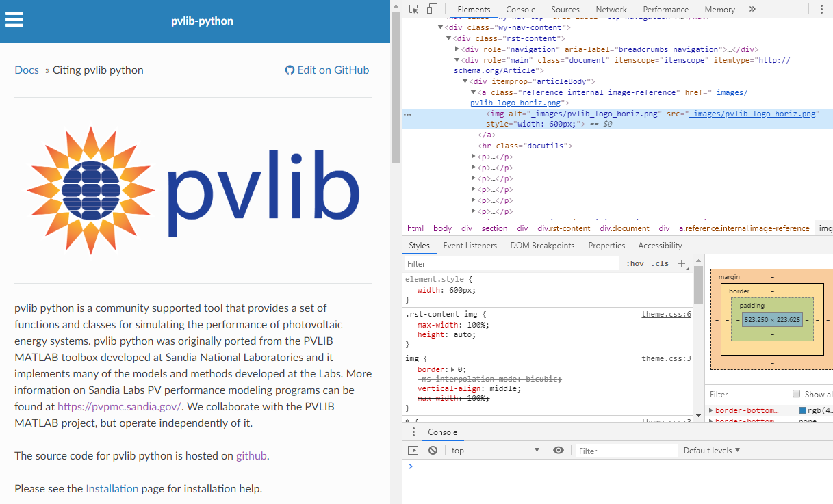Select the Styles pane tab
This screenshot has height=504, width=833.
[x=420, y=246]
